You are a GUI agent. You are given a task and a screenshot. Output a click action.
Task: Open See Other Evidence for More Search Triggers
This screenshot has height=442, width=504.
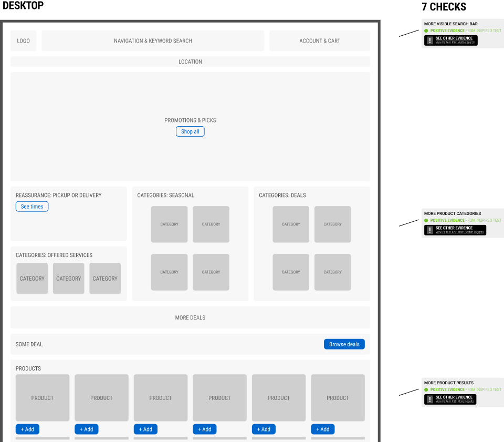coord(454,228)
